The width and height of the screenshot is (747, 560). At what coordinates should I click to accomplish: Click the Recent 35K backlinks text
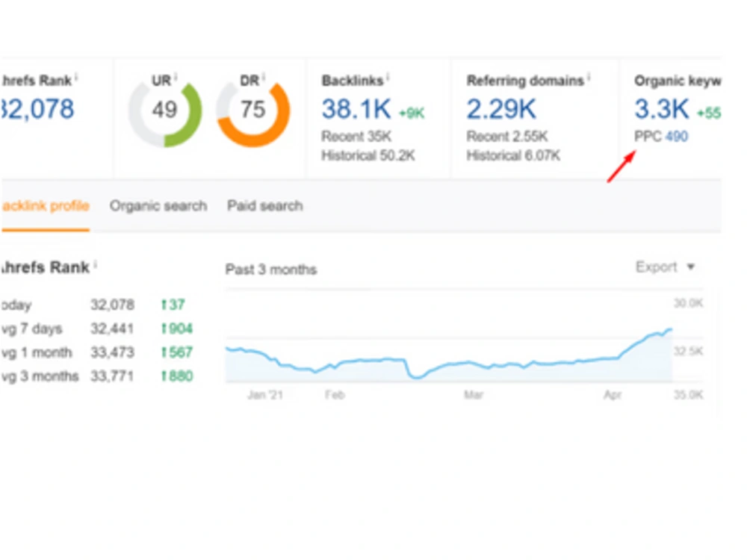click(356, 137)
